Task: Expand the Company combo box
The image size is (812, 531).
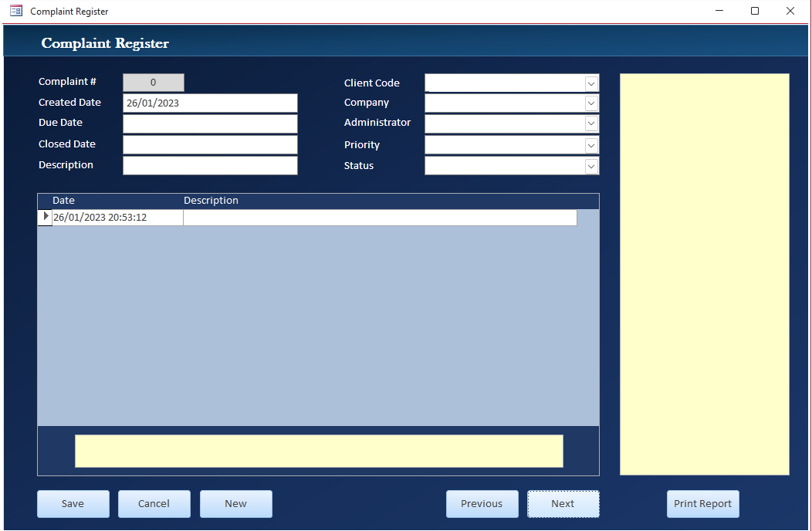Action: [591, 103]
